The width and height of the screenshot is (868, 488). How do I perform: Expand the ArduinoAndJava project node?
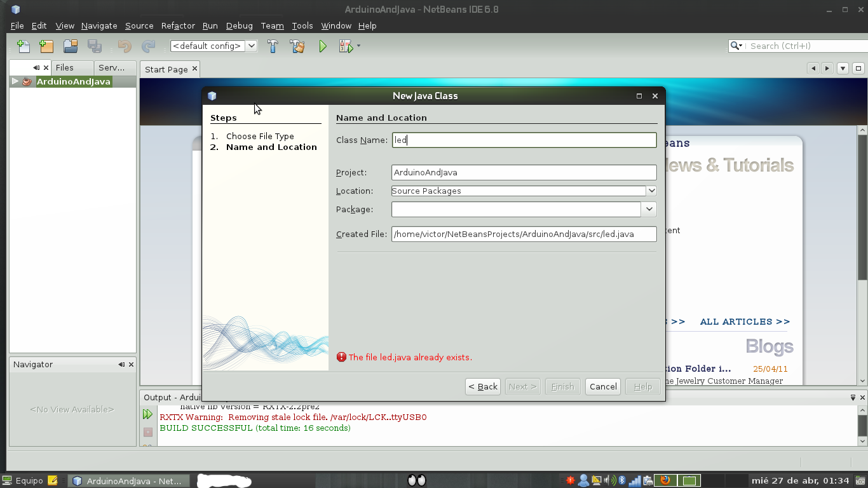coord(14,81)
